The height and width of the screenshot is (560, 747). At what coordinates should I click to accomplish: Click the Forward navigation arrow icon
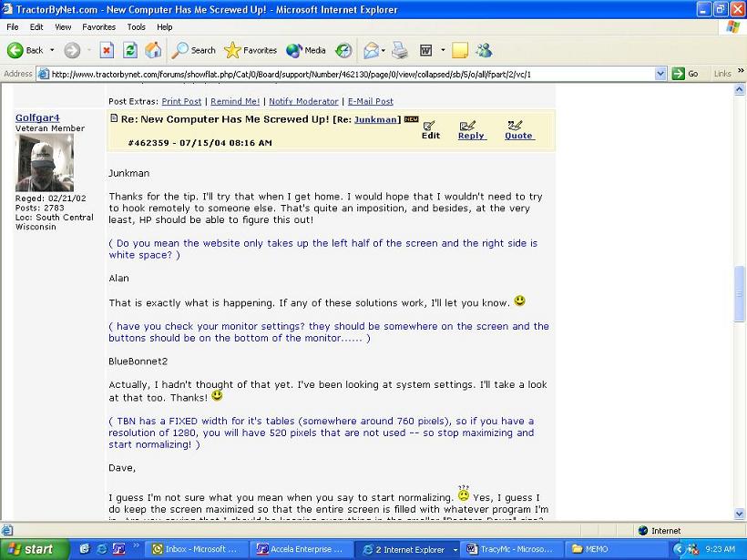coord(72,50)
